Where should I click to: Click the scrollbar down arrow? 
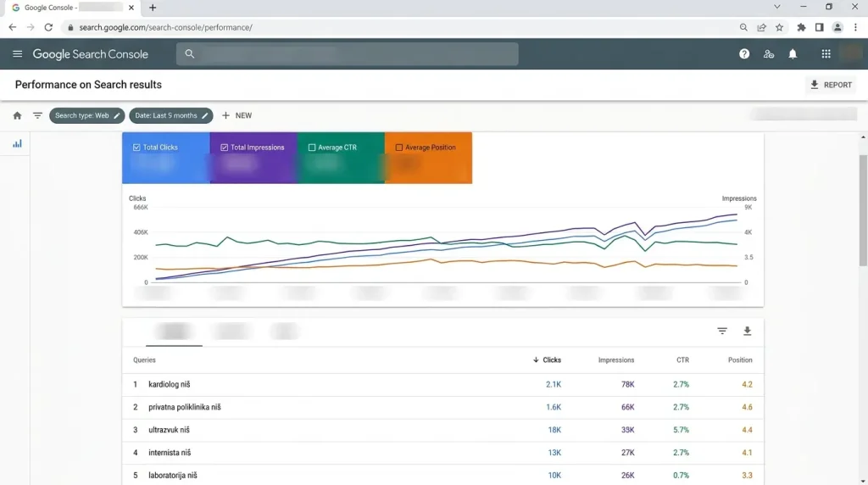point(863,481)
